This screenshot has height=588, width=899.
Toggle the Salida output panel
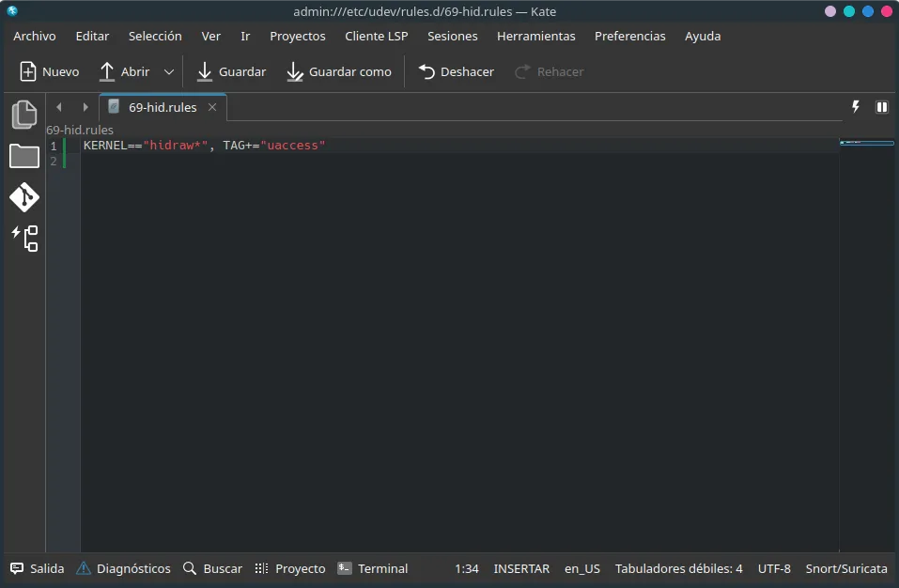coord(38,568)
